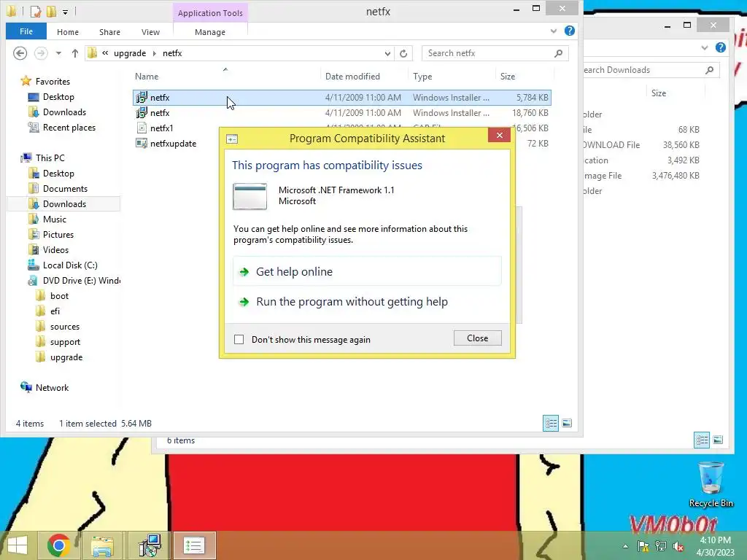Close the Program Compatibility Assistant with red X

click(x=499, y=135)
